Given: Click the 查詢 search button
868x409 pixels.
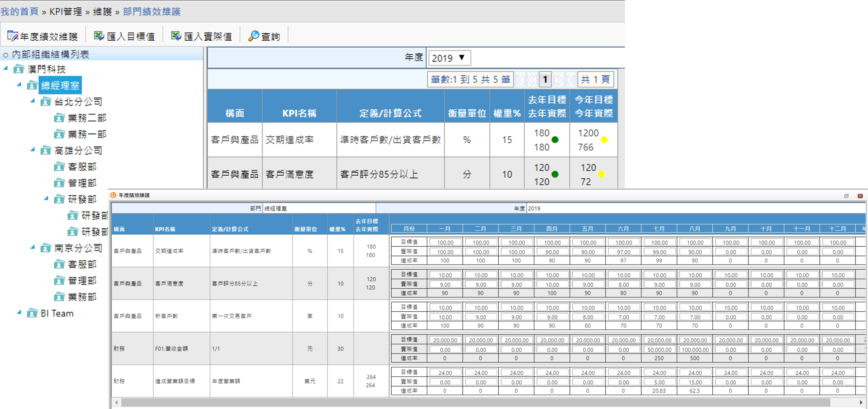Looking at the screenshot, I should pyautogui.click(x=264, y=36).
